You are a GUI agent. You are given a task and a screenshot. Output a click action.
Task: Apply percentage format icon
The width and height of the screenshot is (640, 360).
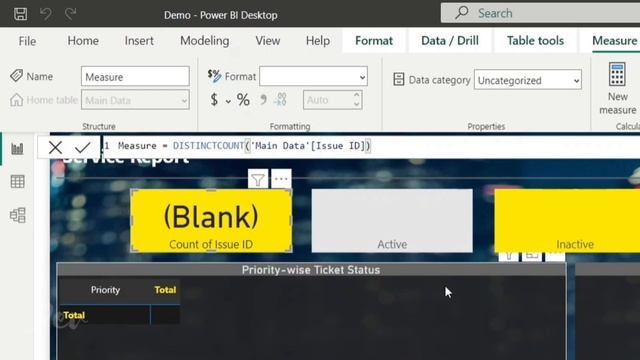click(243, 100)
